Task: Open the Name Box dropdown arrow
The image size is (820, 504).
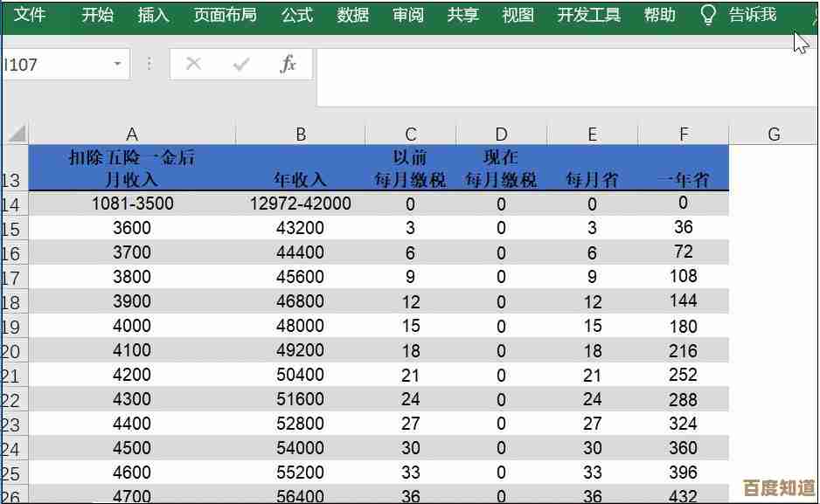Action: click(x=119, y=64)
